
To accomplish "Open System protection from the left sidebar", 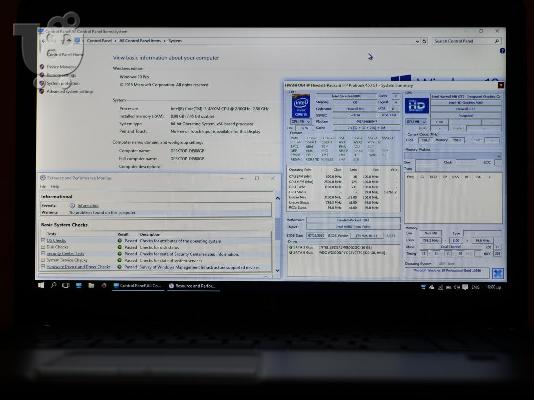I will click(63, 83).
